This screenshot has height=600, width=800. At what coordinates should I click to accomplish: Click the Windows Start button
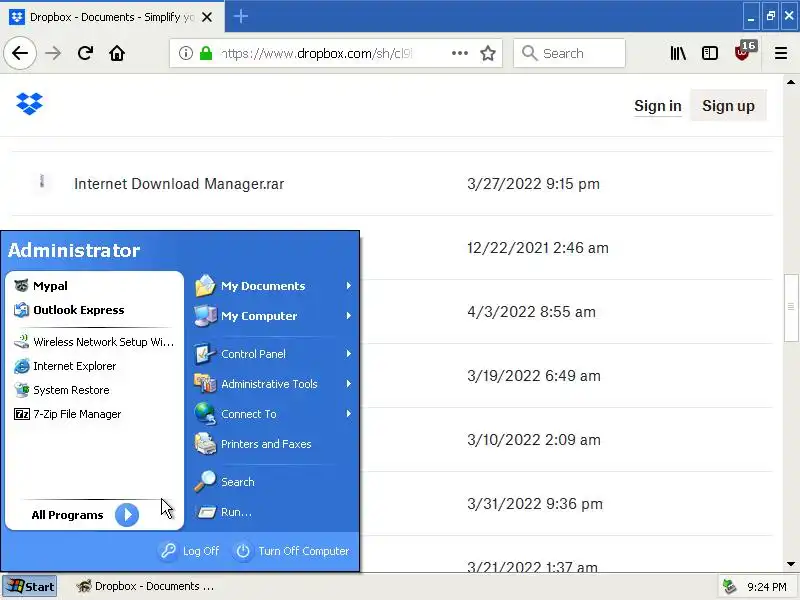click(x=30, y=586)
